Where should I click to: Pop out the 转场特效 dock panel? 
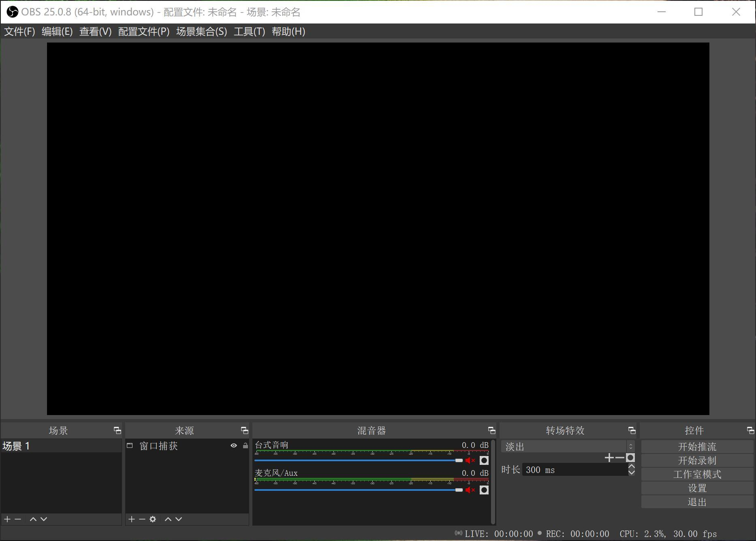tap(632, 430)
